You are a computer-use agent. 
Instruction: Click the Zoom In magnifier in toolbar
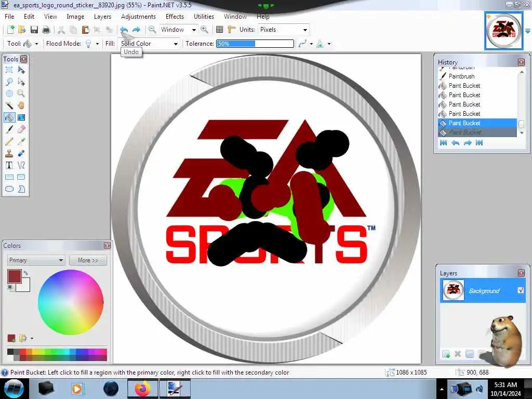204,30
